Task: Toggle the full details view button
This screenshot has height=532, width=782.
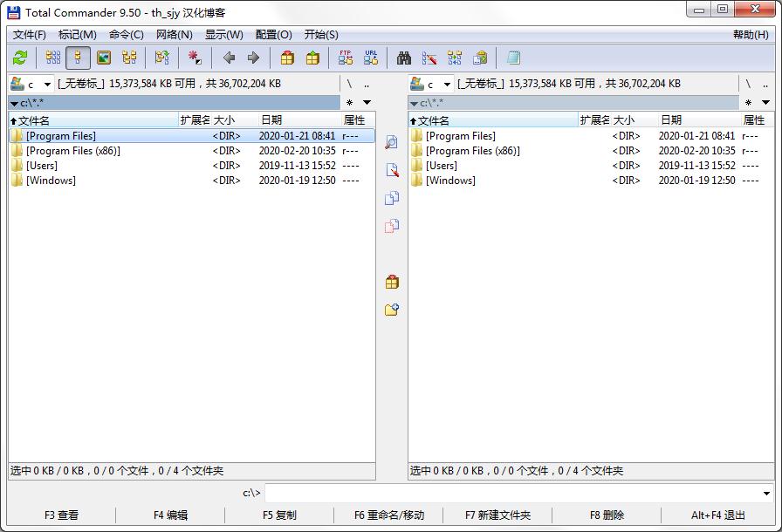Action: tap(78, 58)
